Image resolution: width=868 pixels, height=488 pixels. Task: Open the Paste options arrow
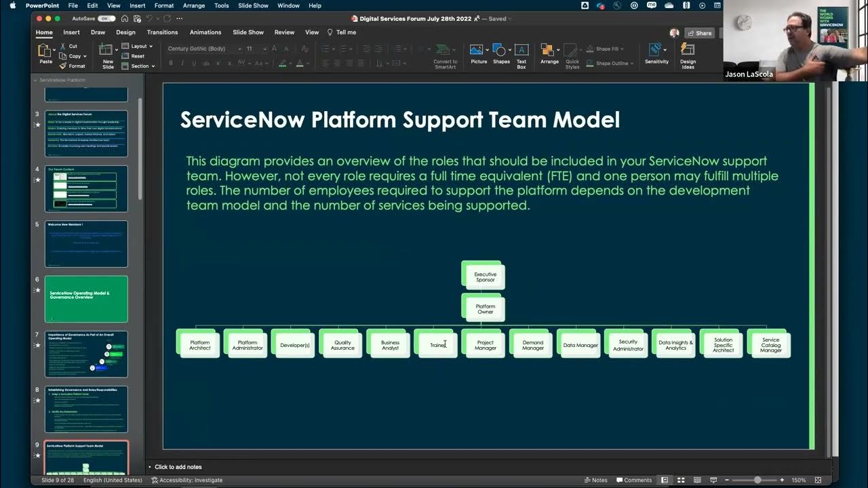[x=54, y=52]
